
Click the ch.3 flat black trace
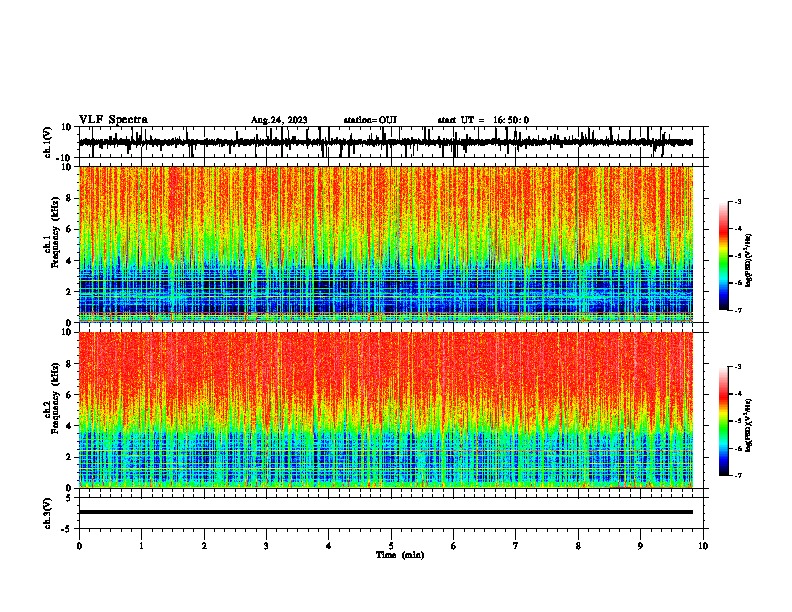pyautogui.click(x=386, y=512)
